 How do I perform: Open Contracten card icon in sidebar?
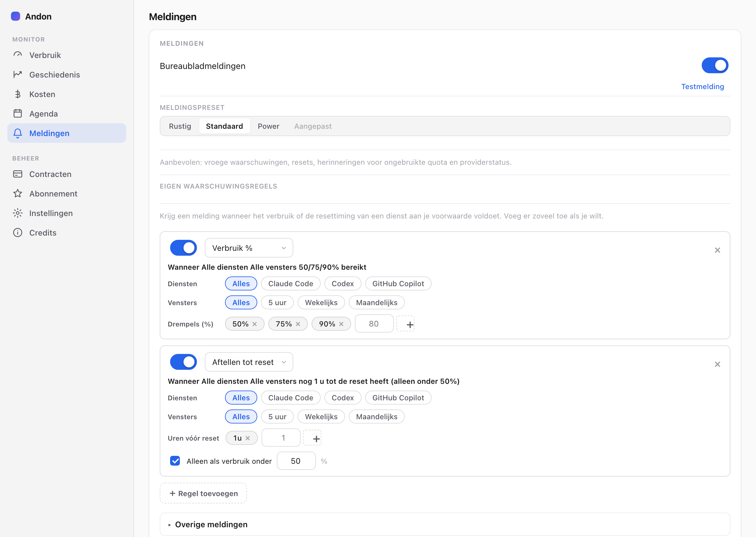pyautogui.click(x=18, y=174)
